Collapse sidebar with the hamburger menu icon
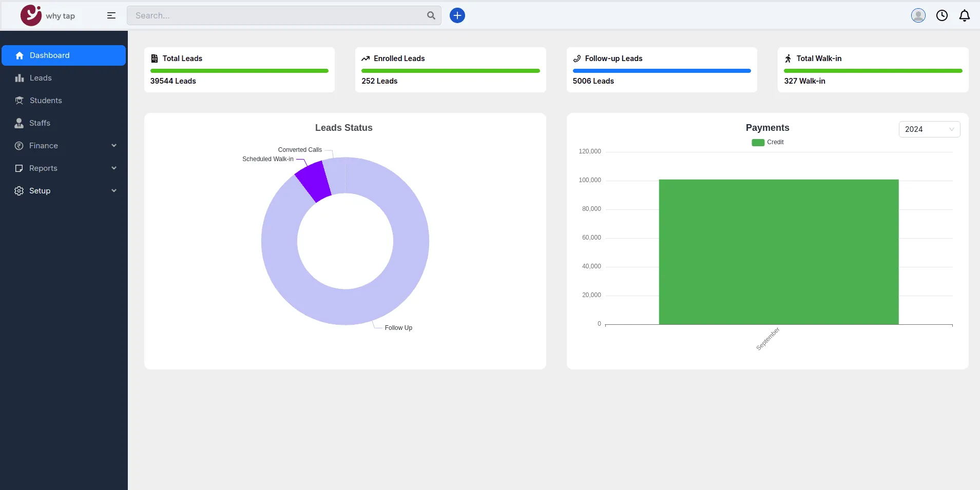This screenshot has width=980, height=490. pyautogui.click(x=111, y=15)
